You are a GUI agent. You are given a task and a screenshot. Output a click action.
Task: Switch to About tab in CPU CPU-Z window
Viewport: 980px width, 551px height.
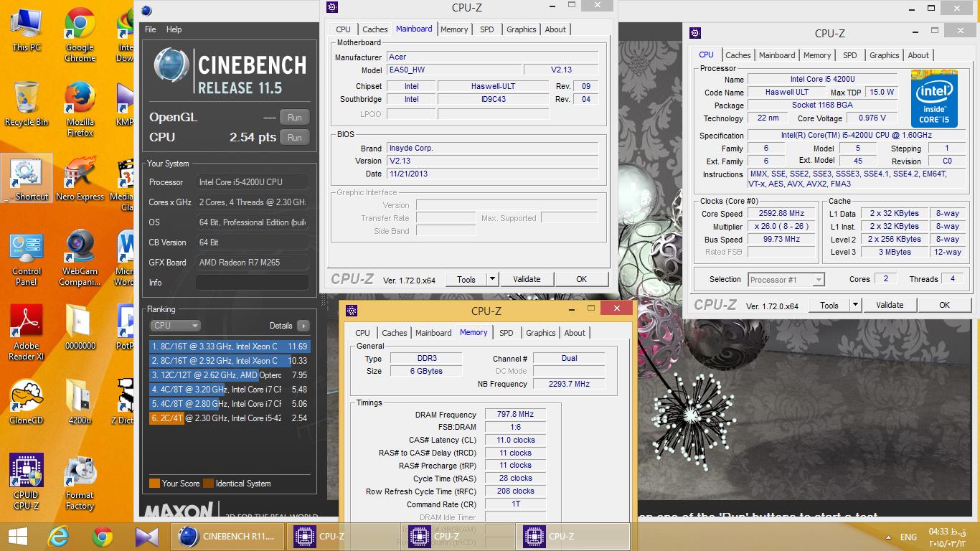918,55
